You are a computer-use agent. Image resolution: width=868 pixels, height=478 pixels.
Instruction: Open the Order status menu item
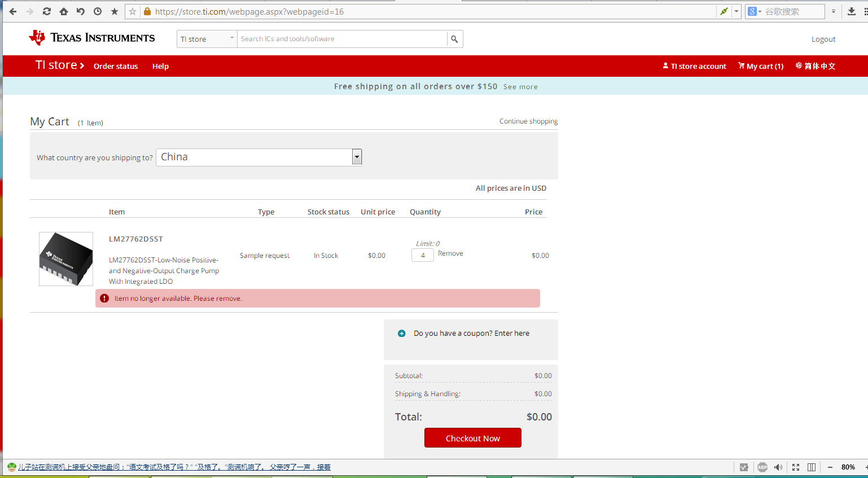(x=116, y=66)
